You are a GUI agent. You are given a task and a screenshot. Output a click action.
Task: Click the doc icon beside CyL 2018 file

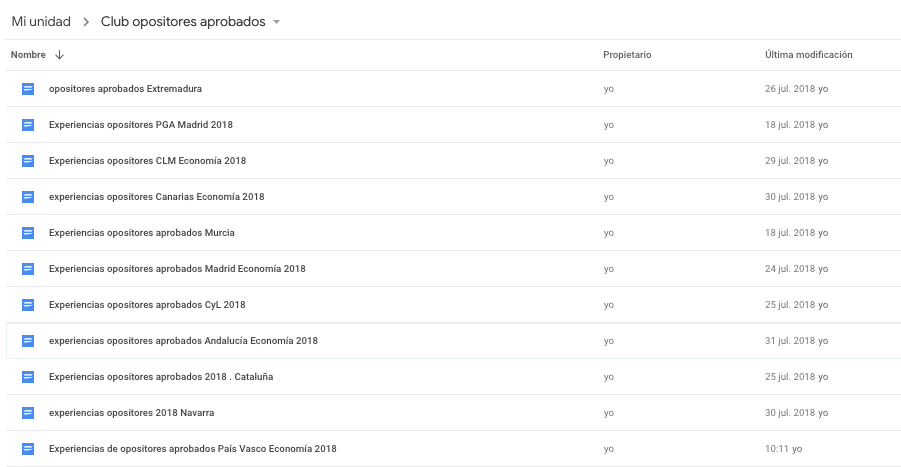(x=28, y=305)
